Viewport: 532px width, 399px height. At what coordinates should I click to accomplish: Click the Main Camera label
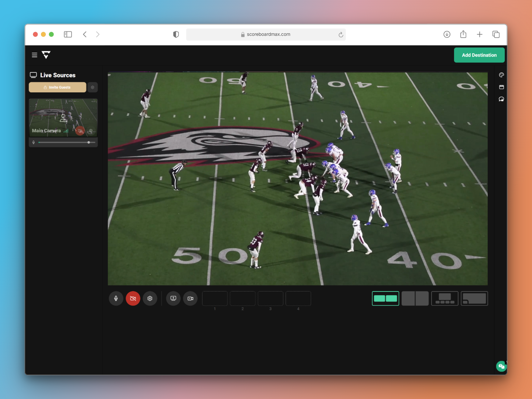coord(46,131)
